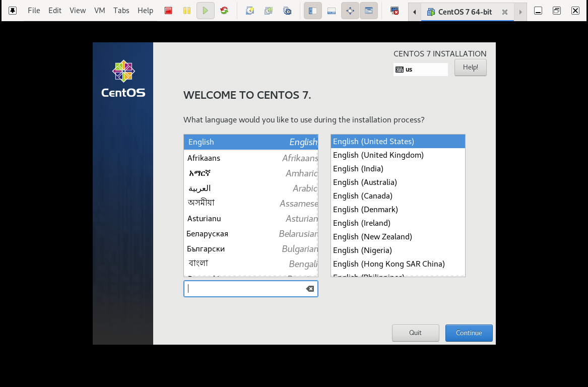The height and width of the screenshot is (387, 588).
Task: Click the pin dropdown icon left of File
Action: pyautogui.click(x=13, y=11)
